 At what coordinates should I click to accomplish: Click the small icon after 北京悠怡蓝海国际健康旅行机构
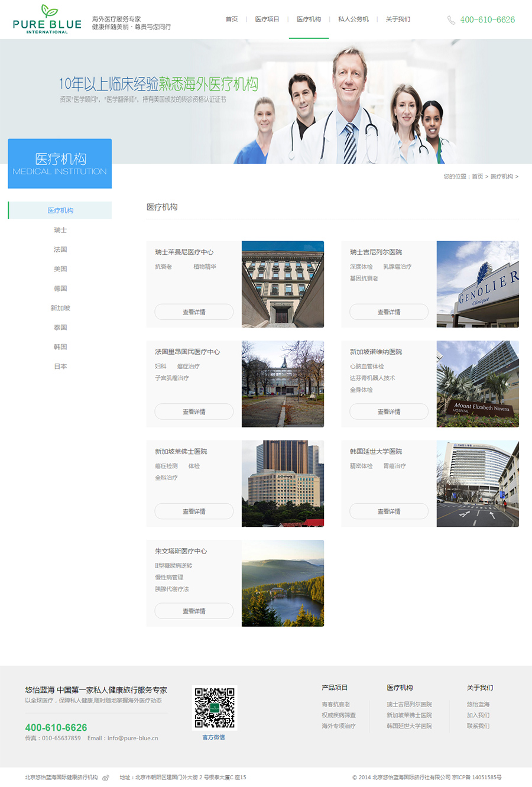pyautogui.click(x=106, y=778)
